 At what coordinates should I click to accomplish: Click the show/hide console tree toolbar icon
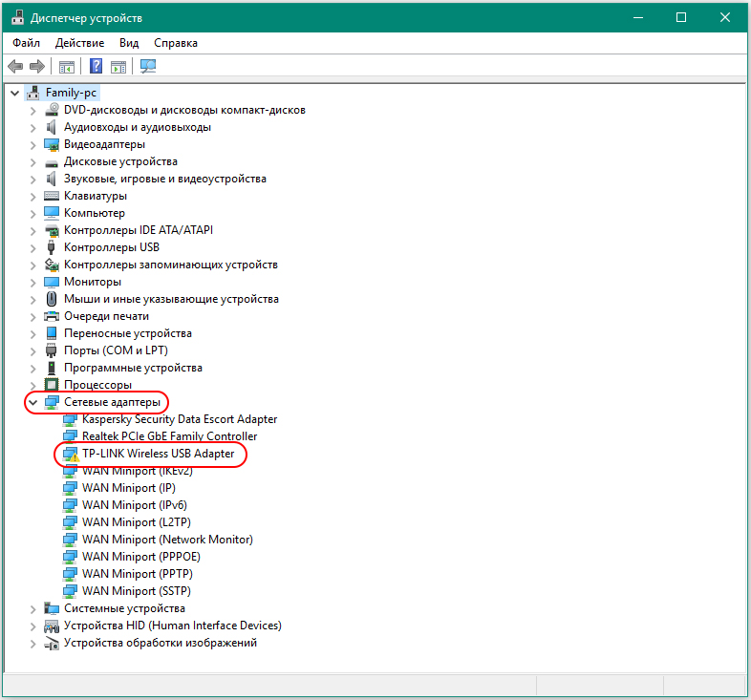pos(67,67)
